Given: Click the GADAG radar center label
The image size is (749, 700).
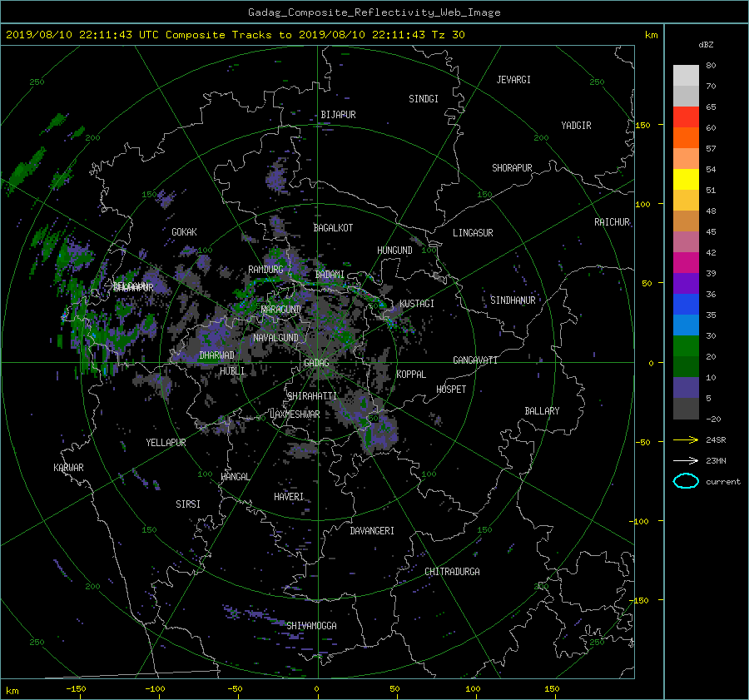Looking at the screenshot, I should point(316,363).
